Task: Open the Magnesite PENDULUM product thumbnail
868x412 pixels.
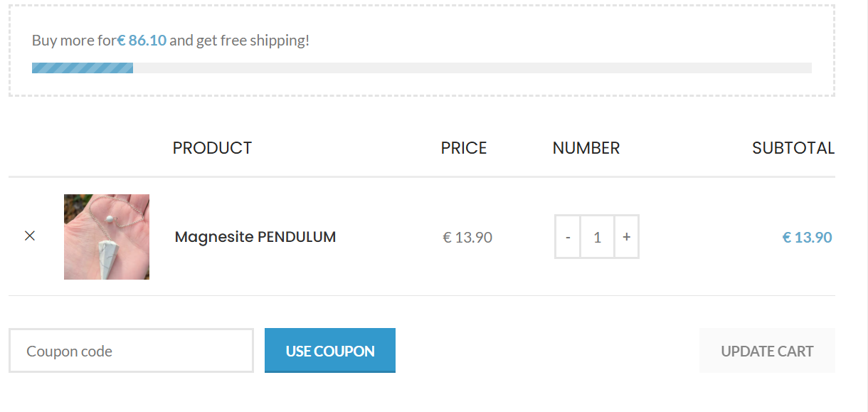Action: pyautogui.click(x=107, y=237)
